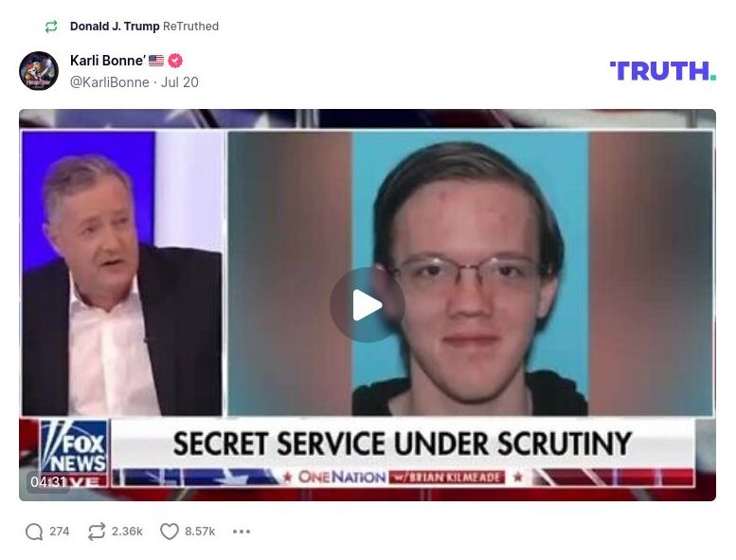The image size is (736, 560).
Task: Click the reply speech bubble icon
Action: (34, 532)
